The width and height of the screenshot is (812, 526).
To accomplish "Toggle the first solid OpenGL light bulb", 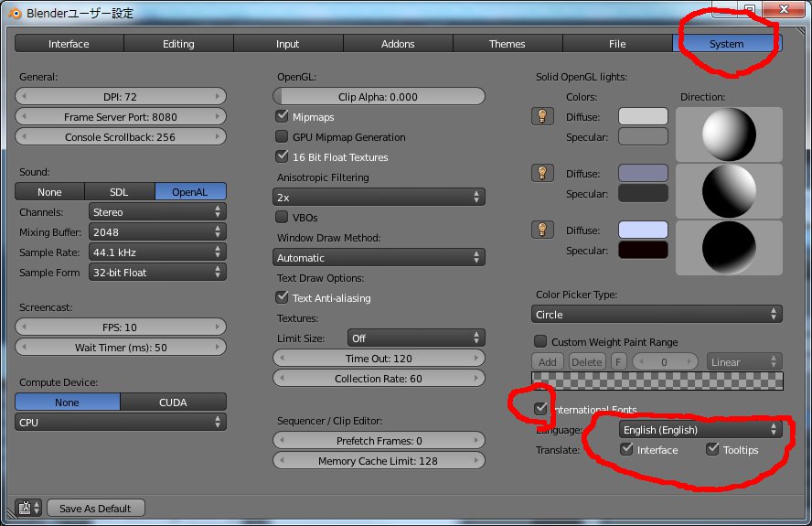I will pos(542,116).
